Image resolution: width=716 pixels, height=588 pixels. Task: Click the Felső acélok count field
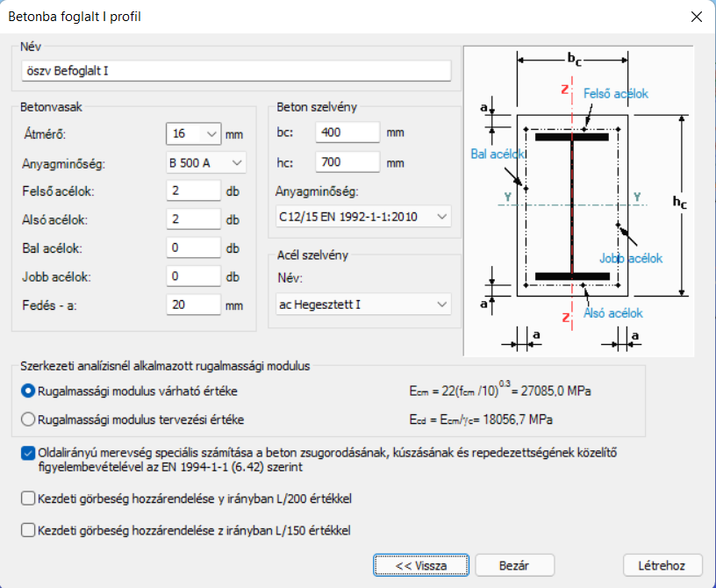coord(194,190)
